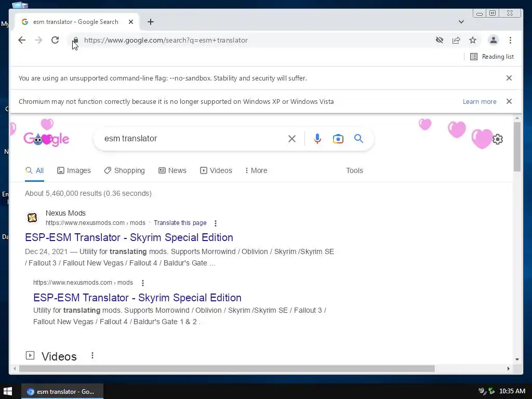Share this page with the share icon

[456, 40]
